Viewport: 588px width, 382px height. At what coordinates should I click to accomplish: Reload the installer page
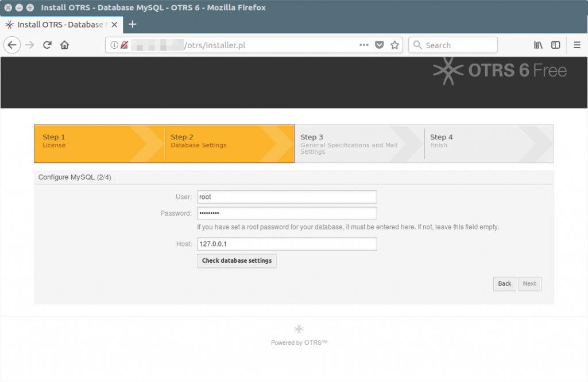point(47,45)
